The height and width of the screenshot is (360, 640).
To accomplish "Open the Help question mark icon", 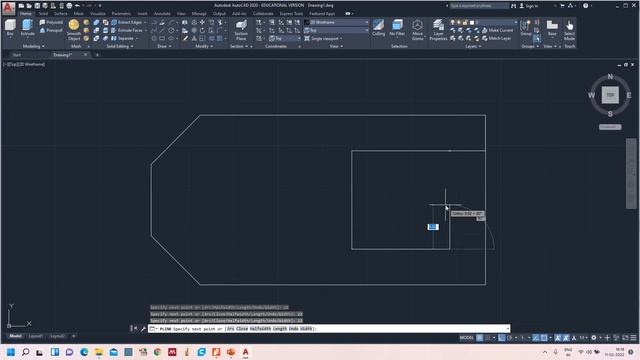I will coord(585,6).
